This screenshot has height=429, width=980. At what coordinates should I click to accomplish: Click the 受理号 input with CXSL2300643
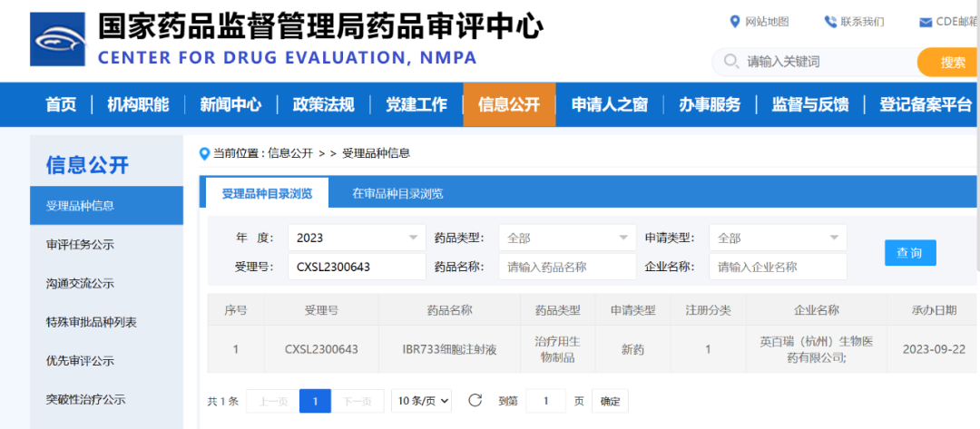coord(357,267)
